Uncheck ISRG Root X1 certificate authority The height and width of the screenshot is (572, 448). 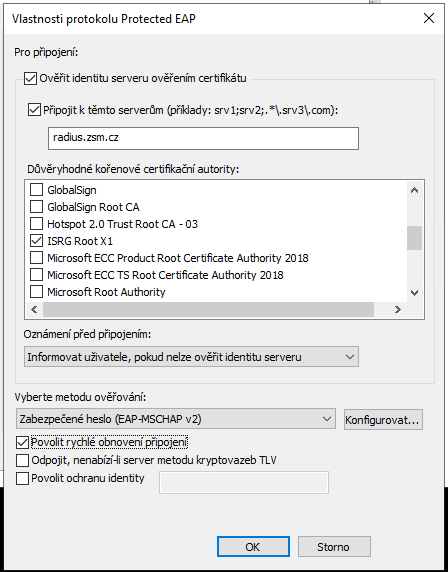(x=36, y=241)
